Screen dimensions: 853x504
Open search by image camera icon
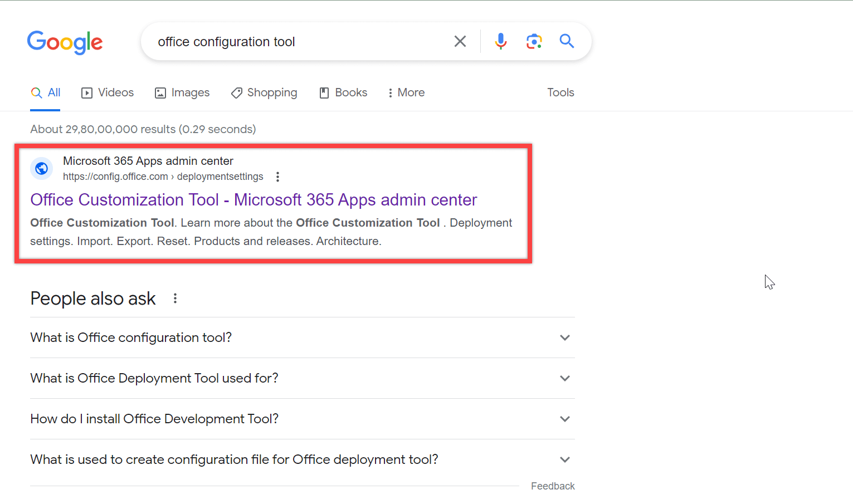[x=534, y=41]
